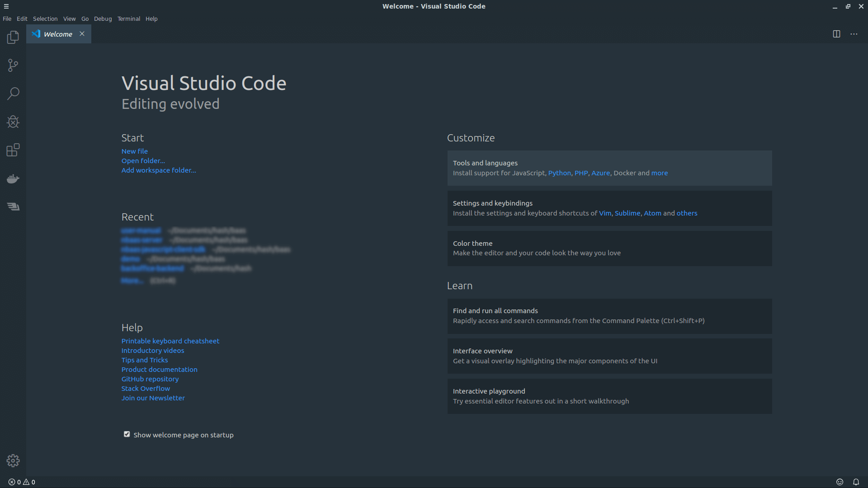Open the Search view icon
Viewport: 868px width, 488px height.
13,94
